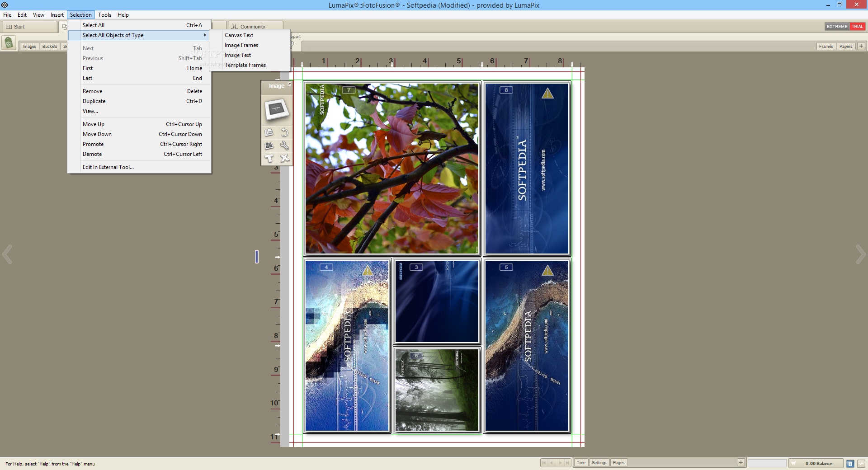868x470 pixels.
Task: Choose Image Frames from submenu
Action: (x=250, y=45)
